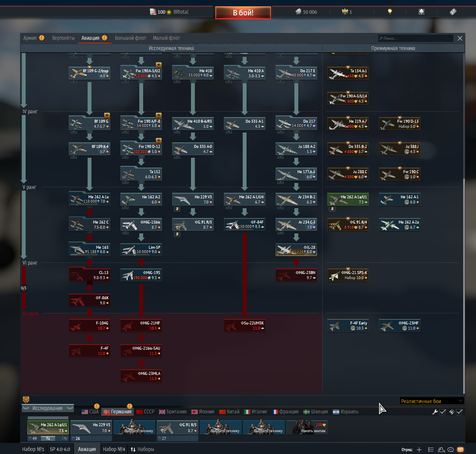
Task: Click the talisman icon under tree G.91 R/3
Action: coord(177,234)
